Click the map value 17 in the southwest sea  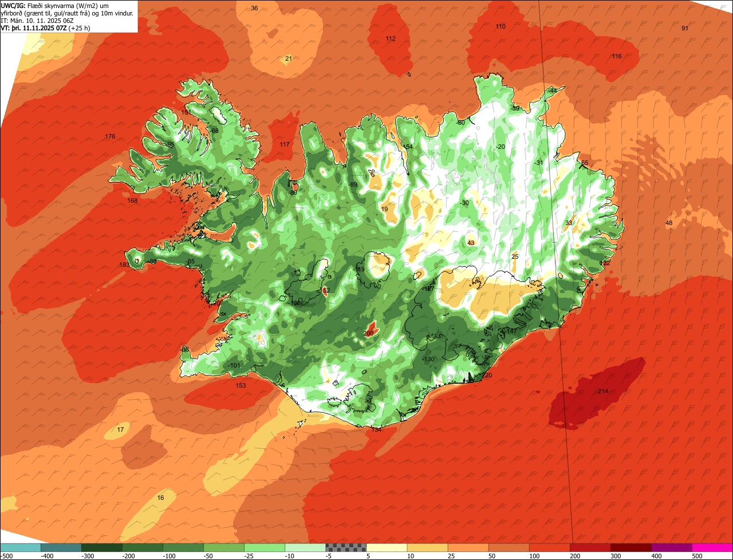tap(120, 430)
